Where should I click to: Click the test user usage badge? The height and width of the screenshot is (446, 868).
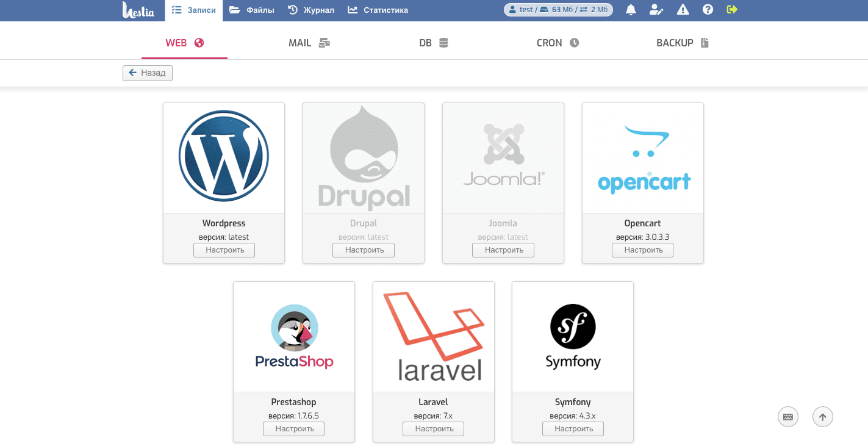[x=558, y=10]
